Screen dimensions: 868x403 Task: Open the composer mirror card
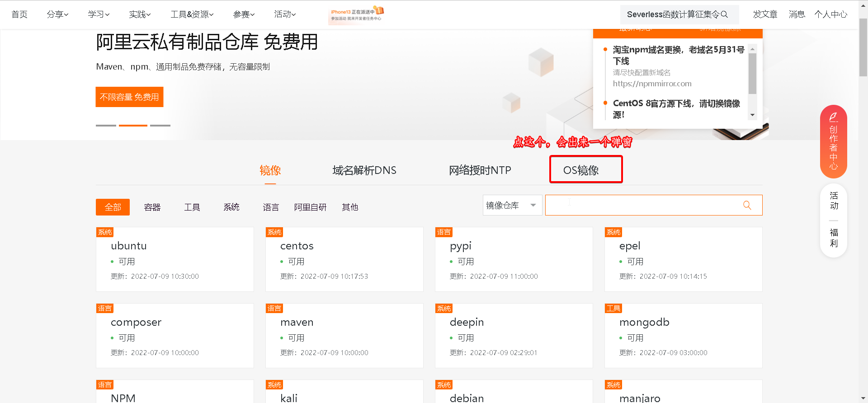(x=175, y=336)
